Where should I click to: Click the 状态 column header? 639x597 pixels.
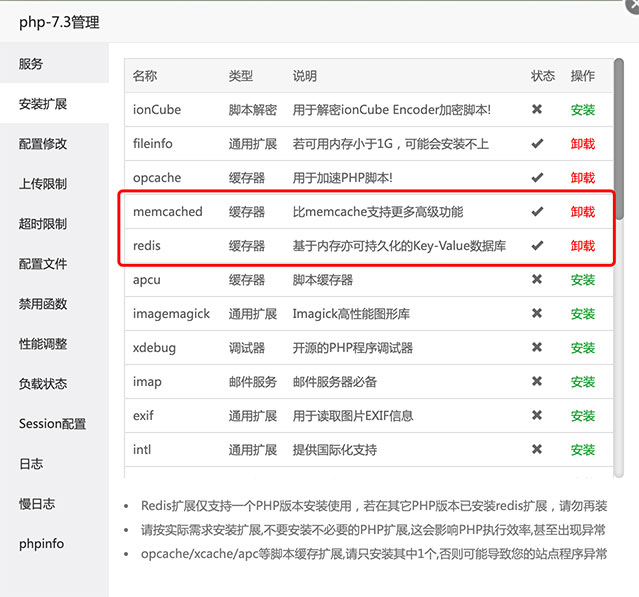(x=542, y=76)
